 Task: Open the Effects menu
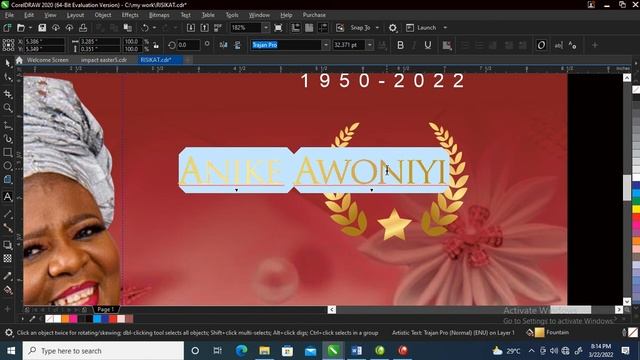pos(130,15)
